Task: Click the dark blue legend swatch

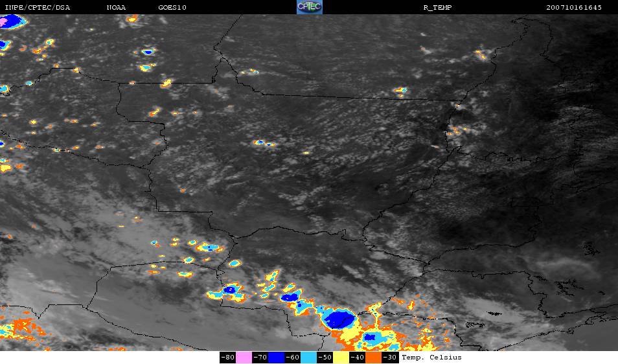Action: coord(277,358)
